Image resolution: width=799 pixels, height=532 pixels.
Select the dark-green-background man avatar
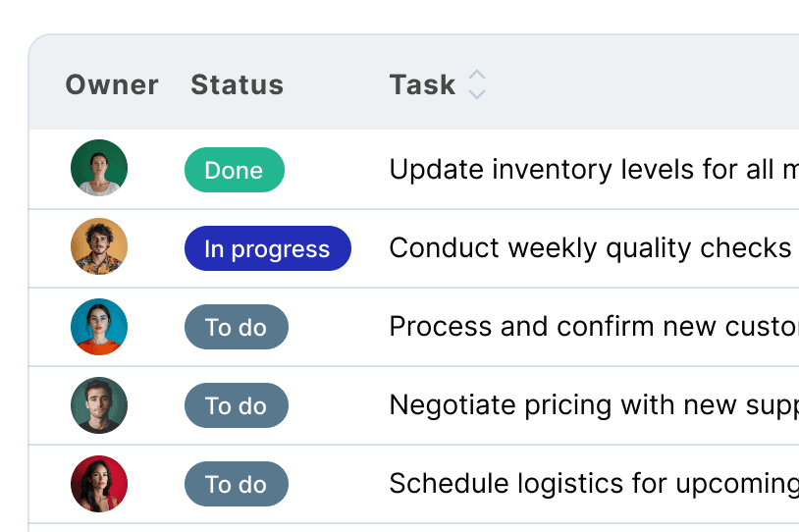tap(99, 405)
